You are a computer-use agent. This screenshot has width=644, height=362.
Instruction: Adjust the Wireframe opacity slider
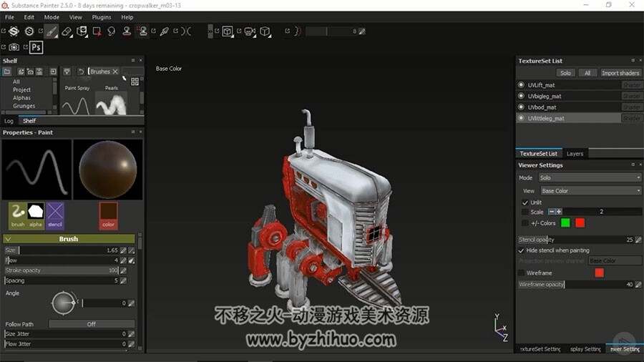576,285
